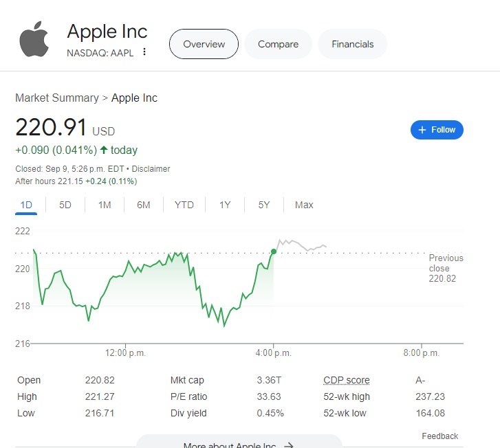This screenshot has height=448, width=500.
Task: Click the plus icon in Follow
Action: 422,130
